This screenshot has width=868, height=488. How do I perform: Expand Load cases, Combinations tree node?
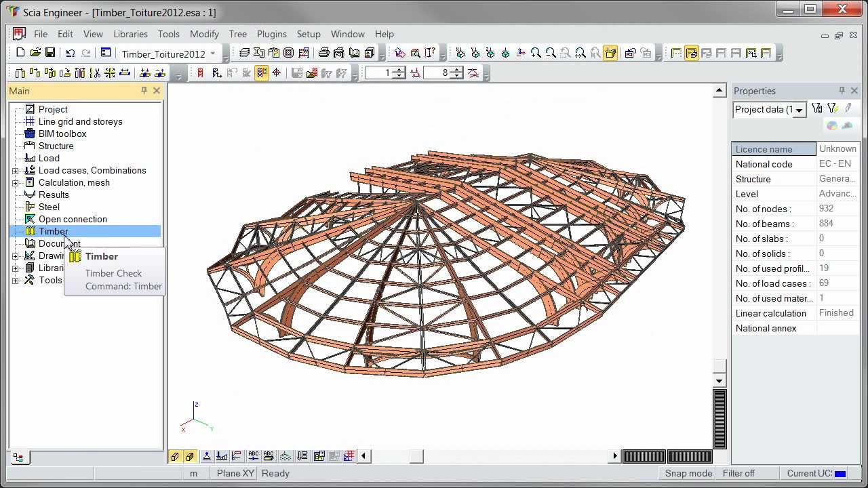(x=15, y=171)
